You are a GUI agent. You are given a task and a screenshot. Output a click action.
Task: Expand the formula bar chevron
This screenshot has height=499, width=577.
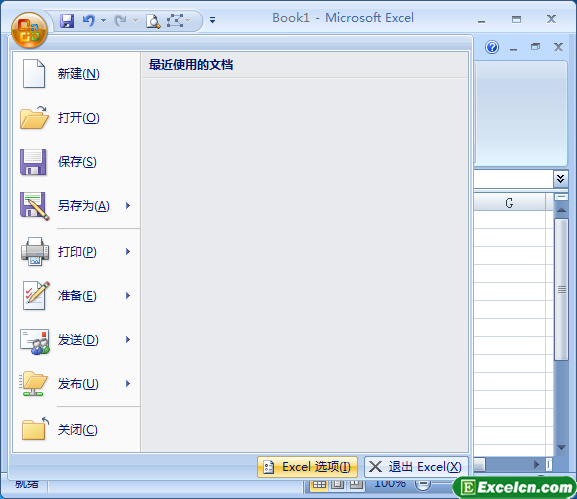coord(560,179)
